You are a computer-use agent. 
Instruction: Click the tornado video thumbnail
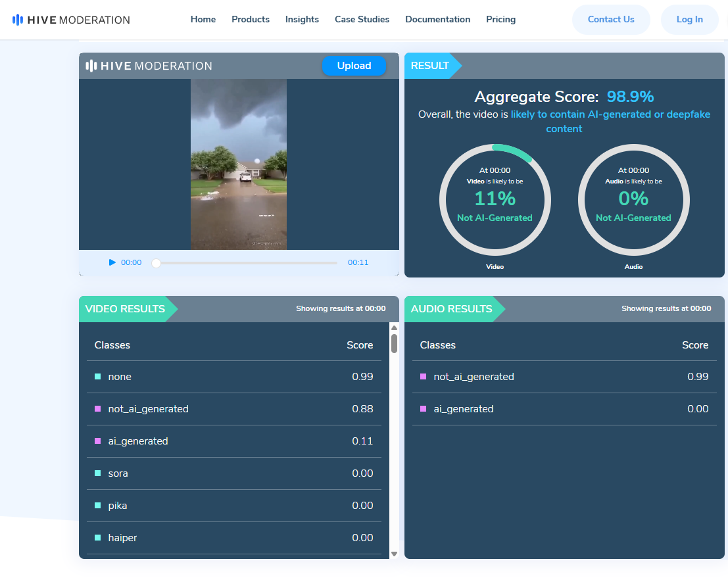coord(239,164)
